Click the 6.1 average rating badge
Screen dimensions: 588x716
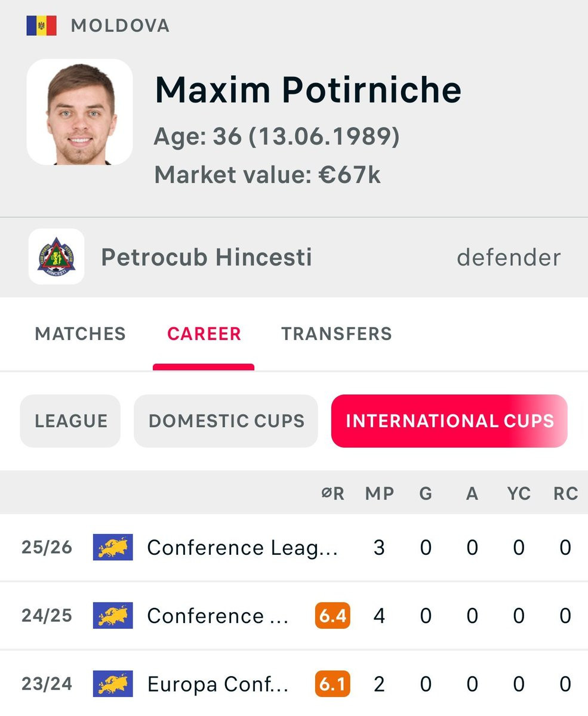point(333,684)
